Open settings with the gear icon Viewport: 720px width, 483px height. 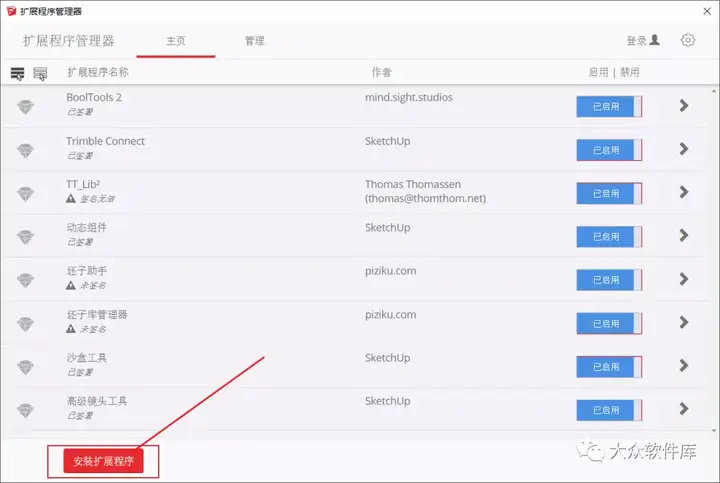coord(687,40)
